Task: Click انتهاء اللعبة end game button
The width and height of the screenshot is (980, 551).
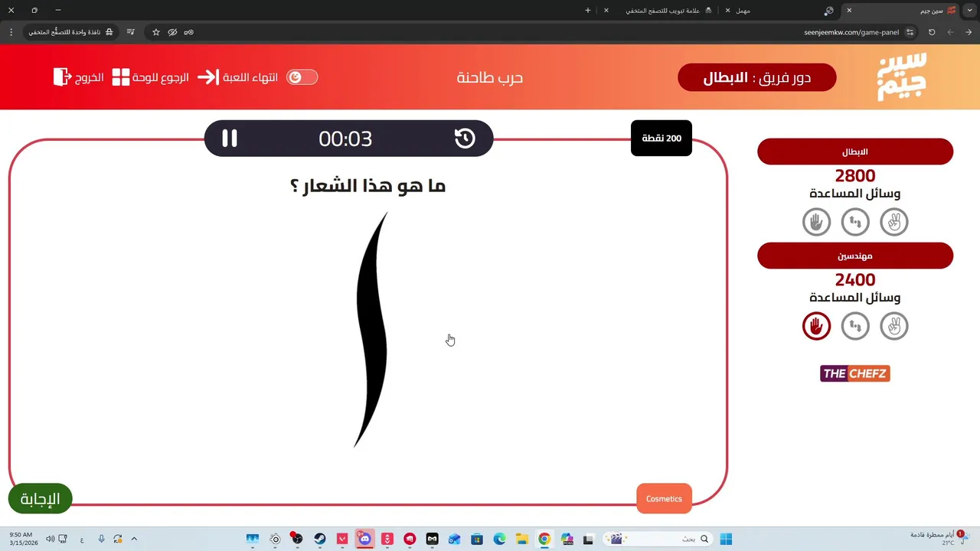Action: [x=237, y=77]
